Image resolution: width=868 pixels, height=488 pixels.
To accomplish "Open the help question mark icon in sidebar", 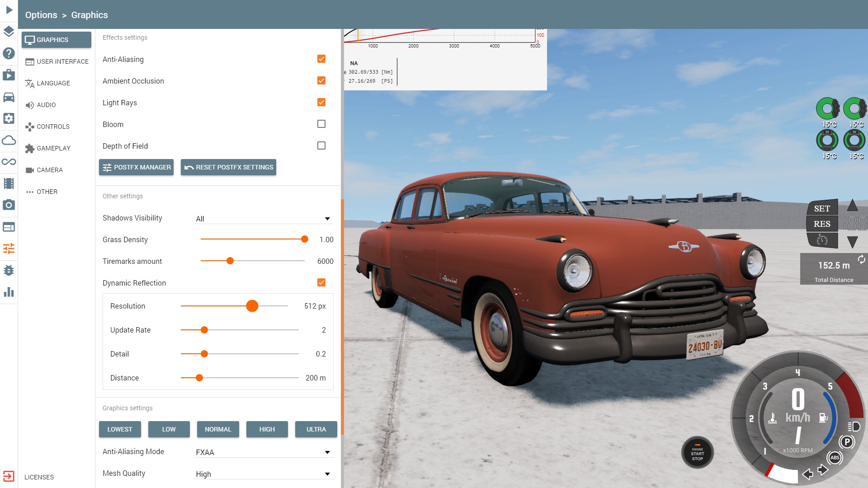I will [9, 53].
